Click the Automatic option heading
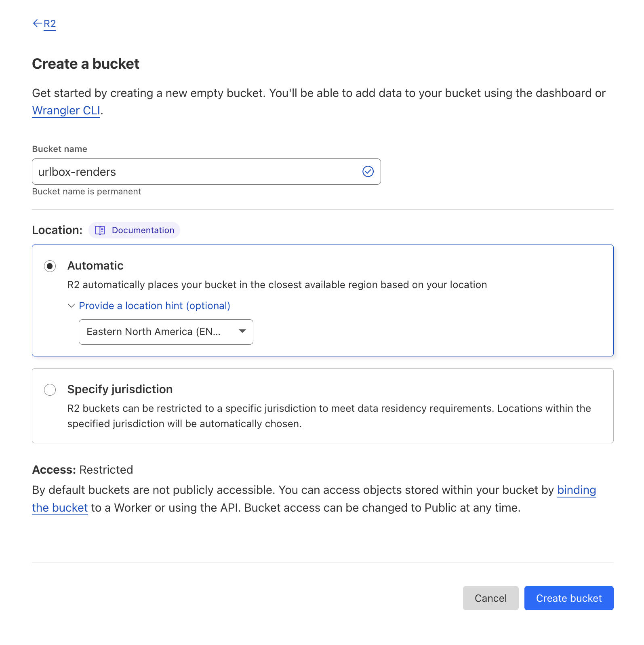Screen dimensions: 644x645 [95, 266]
